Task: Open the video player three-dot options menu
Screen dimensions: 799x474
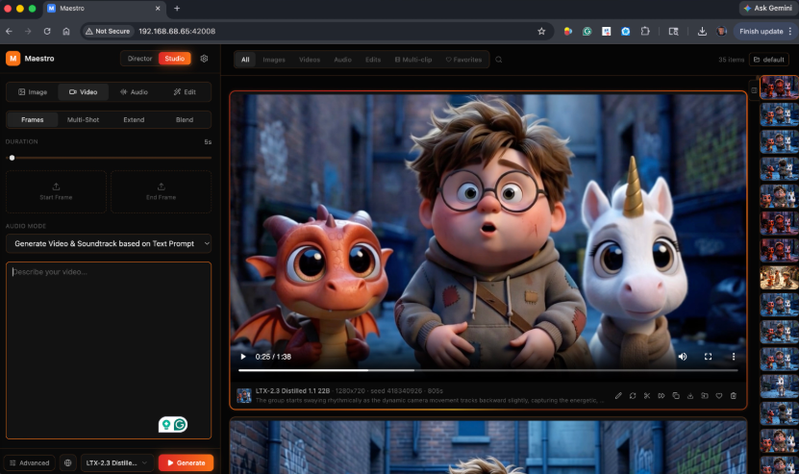Action: click(733, 357)
